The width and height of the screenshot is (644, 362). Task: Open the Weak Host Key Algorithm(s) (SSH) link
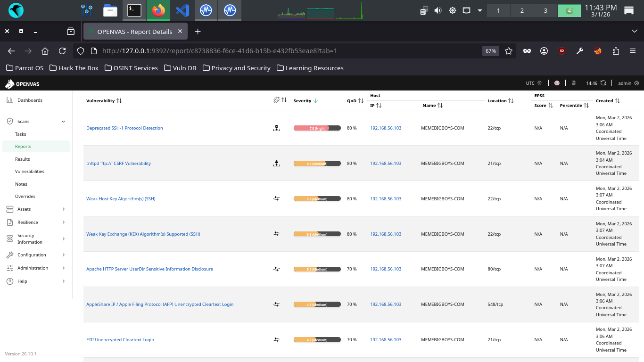(121, 198)
